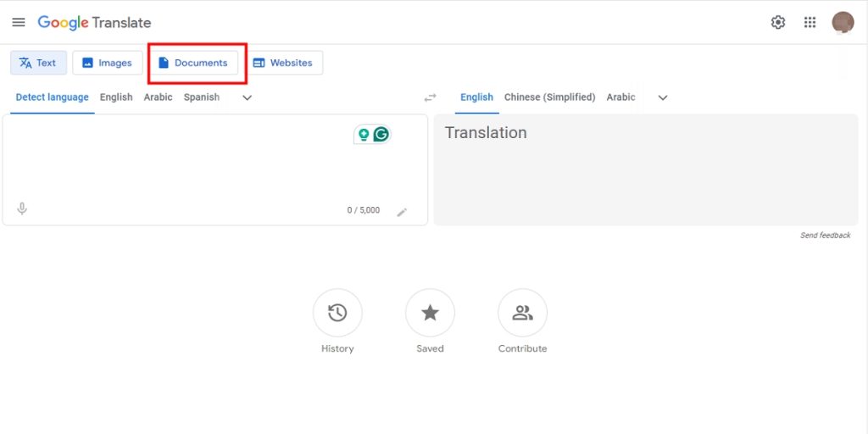This screenshot has width=868, height=434.
Task: Open the Contribute people icon
Action: coord(522,313)
